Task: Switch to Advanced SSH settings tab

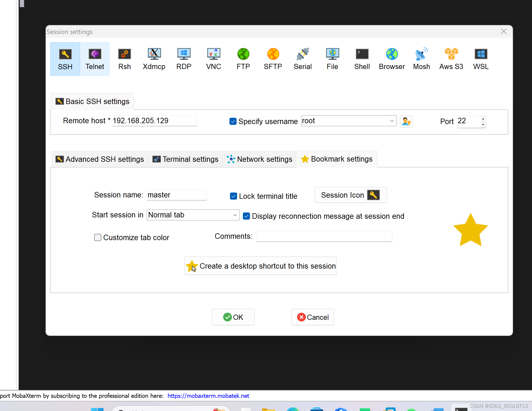Action: [x=100, y=159]
